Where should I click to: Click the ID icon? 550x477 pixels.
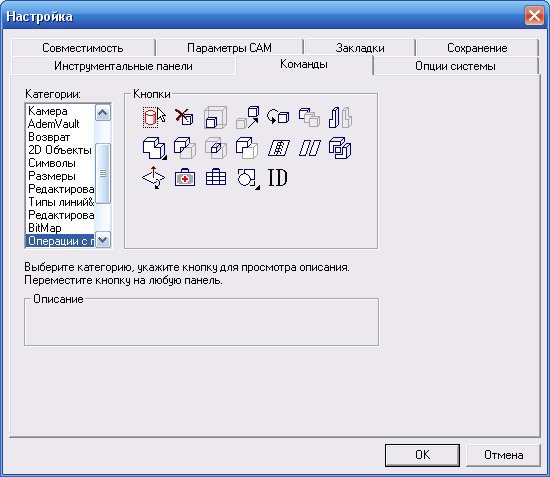[278, 177]
